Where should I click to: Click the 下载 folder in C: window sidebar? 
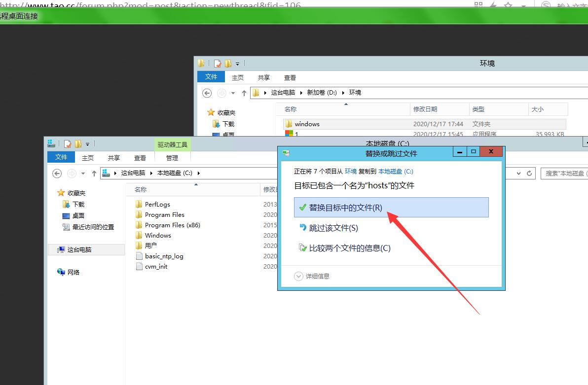point(78,204)
